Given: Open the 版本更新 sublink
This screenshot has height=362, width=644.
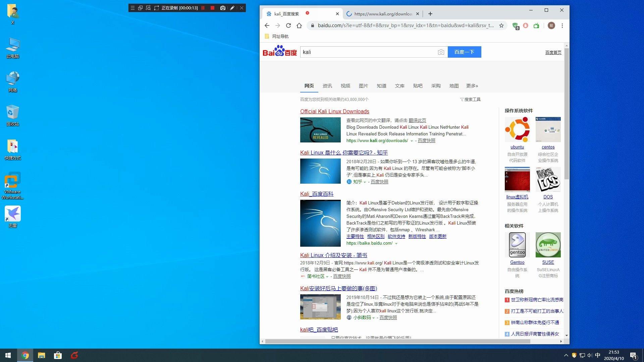Looking at the screenshot, I should click(x=438, y=236).
